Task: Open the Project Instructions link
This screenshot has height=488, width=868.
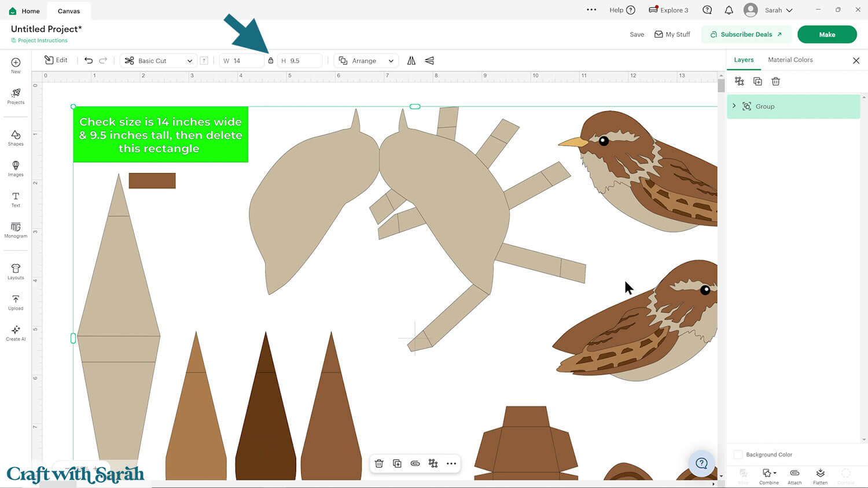Action: [39, 40]
